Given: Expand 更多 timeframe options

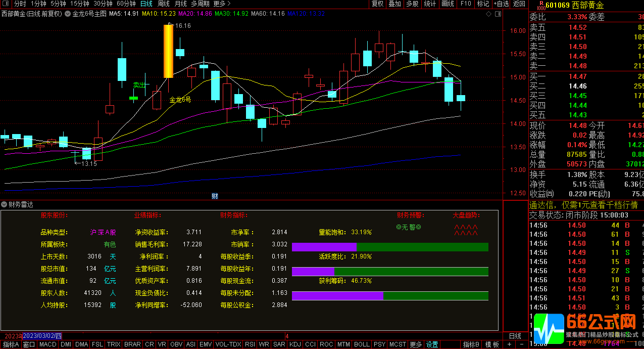Looking at the screenshot, I should pos(222,4).
